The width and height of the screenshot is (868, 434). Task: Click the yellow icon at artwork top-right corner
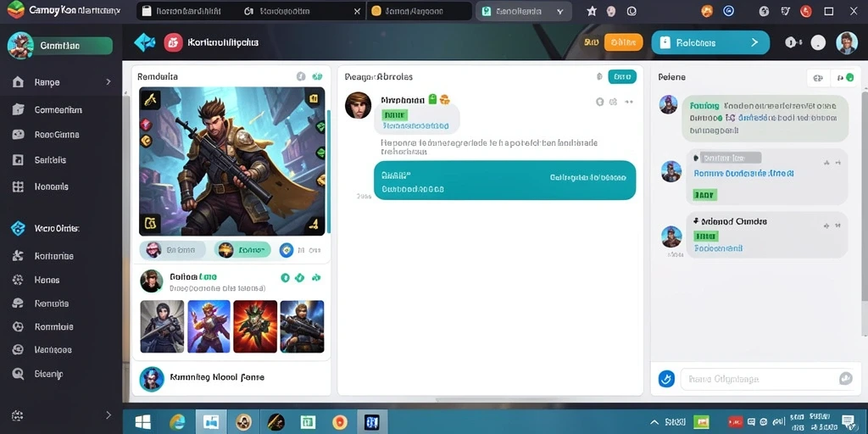coord(314,99)
